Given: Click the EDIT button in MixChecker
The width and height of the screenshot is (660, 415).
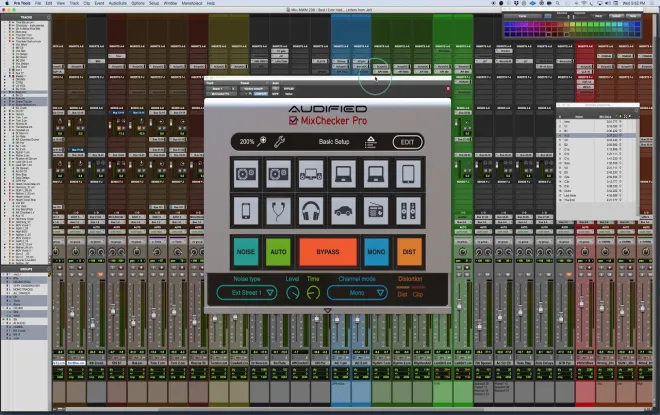Looking at the screenshot, I should click(407, 142).
